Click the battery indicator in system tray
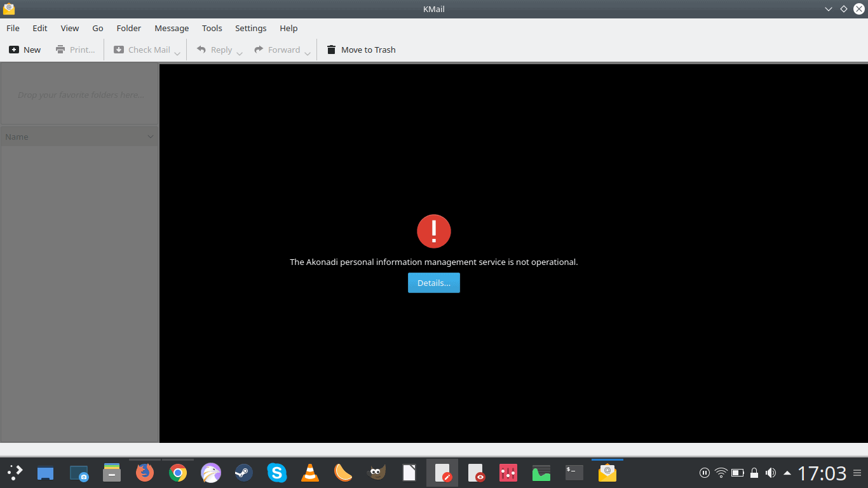Screen dimensions: 868x488 click(x=738, y=473)
